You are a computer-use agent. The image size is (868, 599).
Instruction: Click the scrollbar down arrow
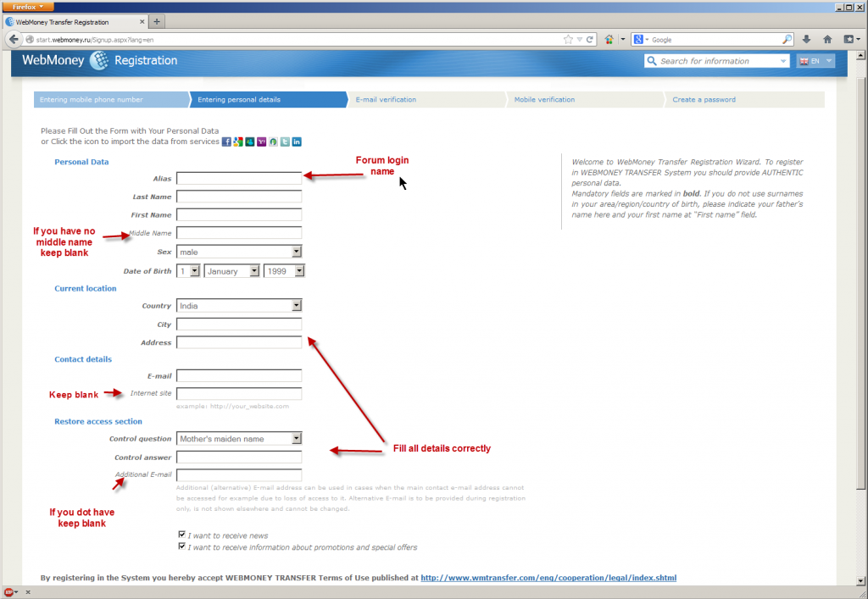pos(860,580)
